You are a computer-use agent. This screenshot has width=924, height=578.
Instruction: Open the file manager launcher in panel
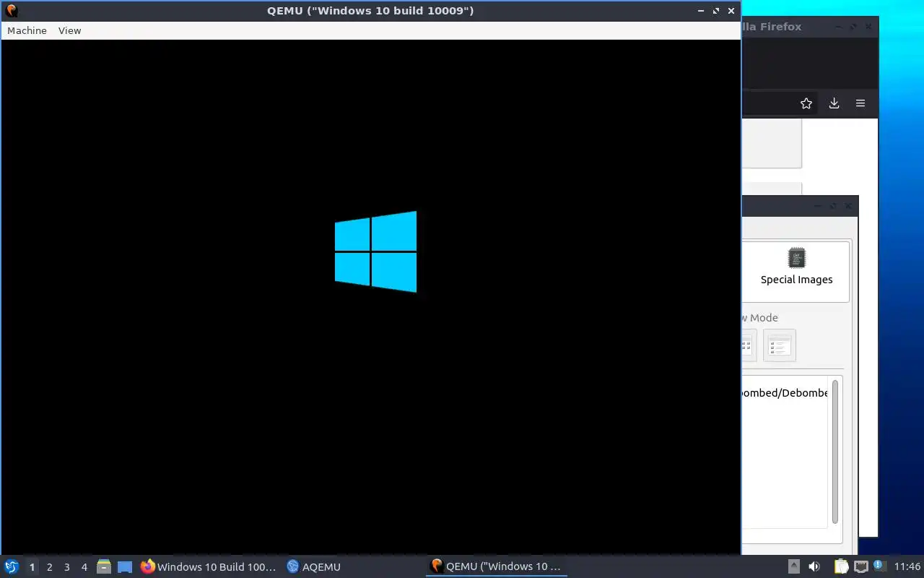coord(104,566)
